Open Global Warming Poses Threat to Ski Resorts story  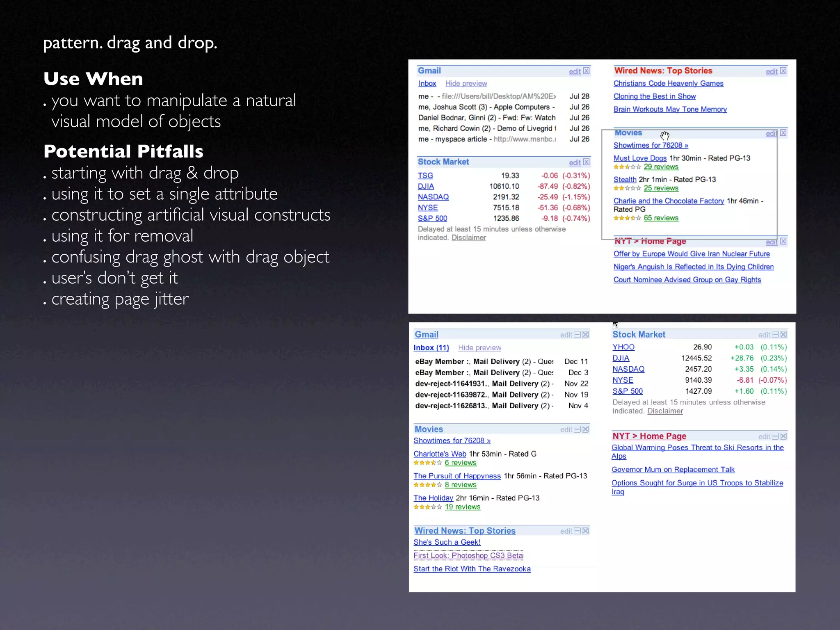[698, 452]
